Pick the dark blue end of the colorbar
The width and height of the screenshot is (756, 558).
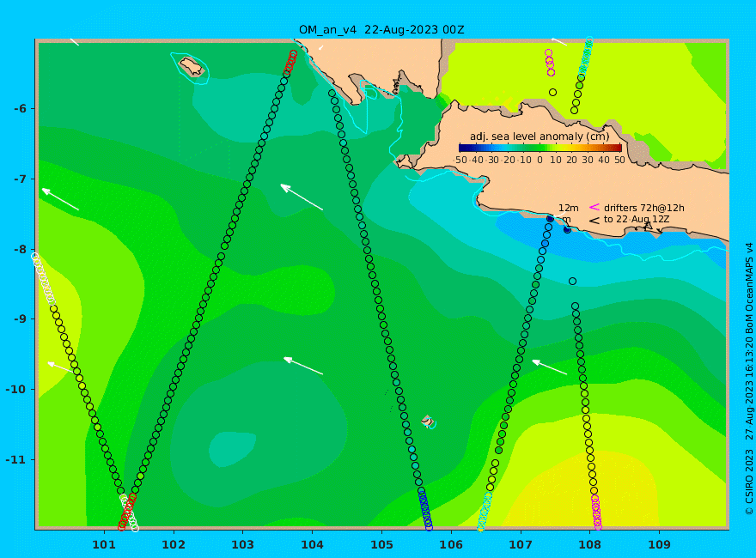(463, 149)
